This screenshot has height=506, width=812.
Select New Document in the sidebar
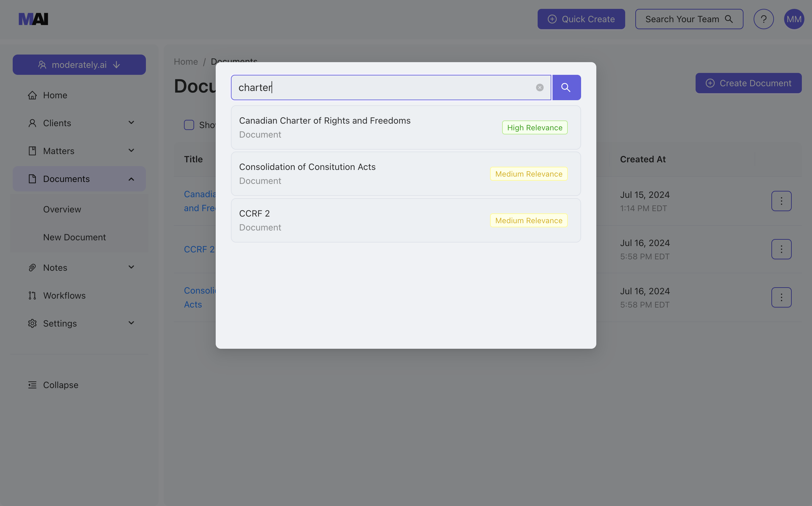tap(74, 237)
